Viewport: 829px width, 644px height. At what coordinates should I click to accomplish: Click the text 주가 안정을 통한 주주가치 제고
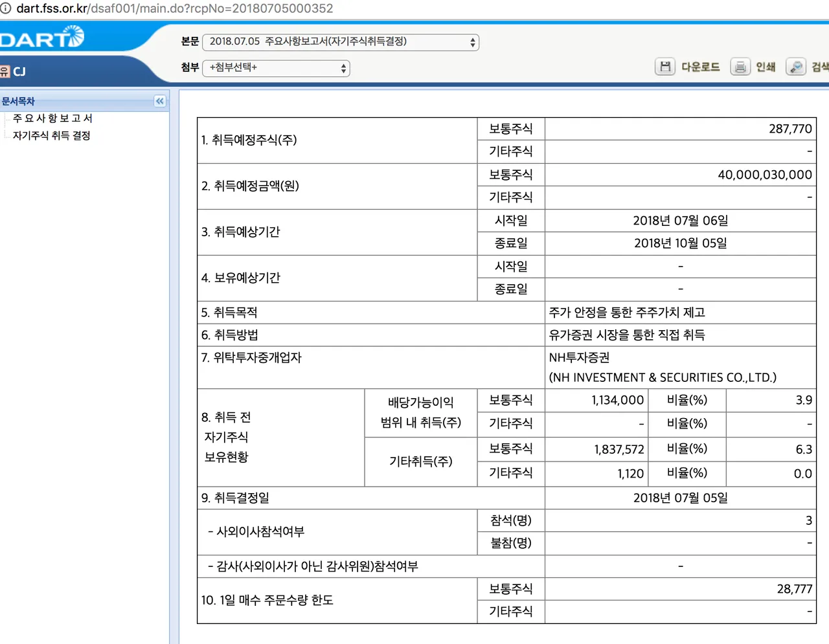[627, 313]
